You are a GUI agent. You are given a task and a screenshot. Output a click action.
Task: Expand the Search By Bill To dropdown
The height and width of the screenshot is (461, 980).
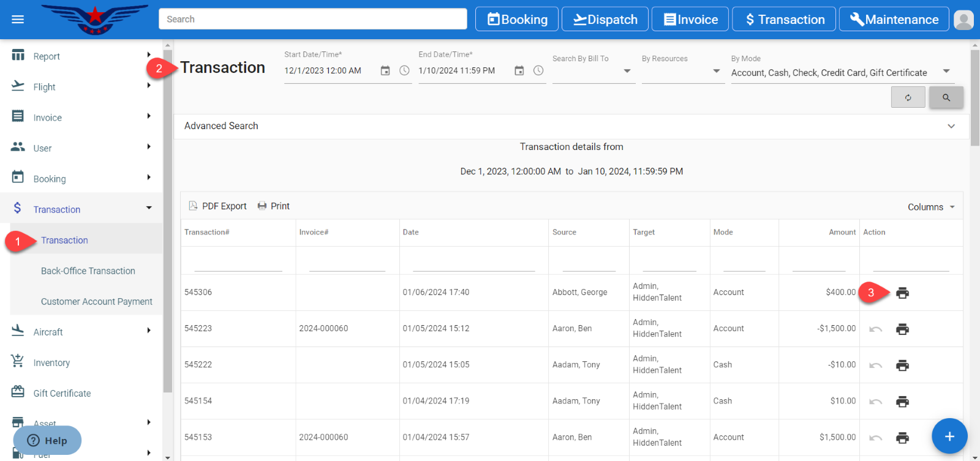tap(627, 72)
